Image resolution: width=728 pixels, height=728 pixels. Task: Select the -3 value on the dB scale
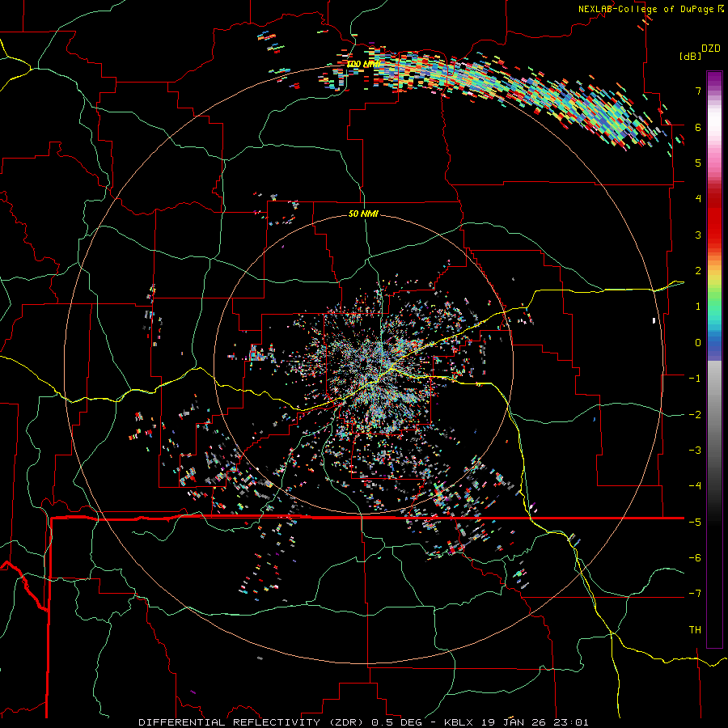point(695,451)
